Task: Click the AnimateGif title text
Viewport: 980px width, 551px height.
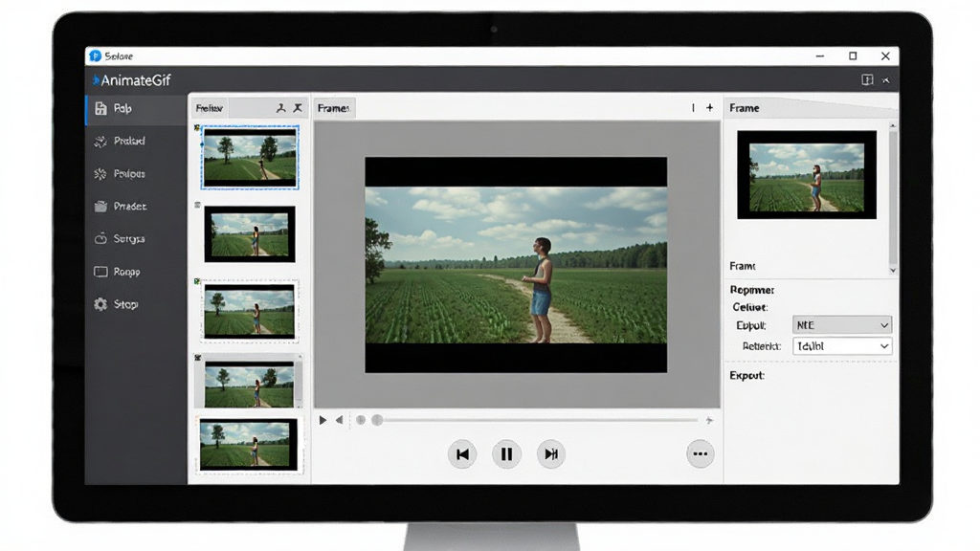Action: tap(136, 80)
